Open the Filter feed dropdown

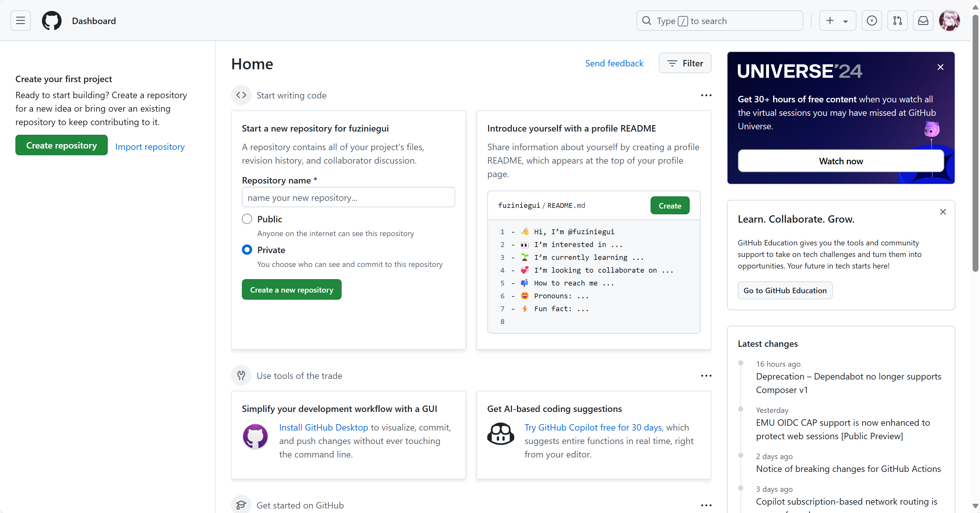[685, 63]
